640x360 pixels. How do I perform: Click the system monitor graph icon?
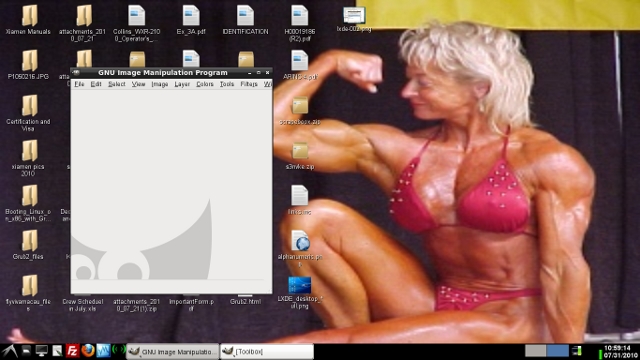[103, 351]
